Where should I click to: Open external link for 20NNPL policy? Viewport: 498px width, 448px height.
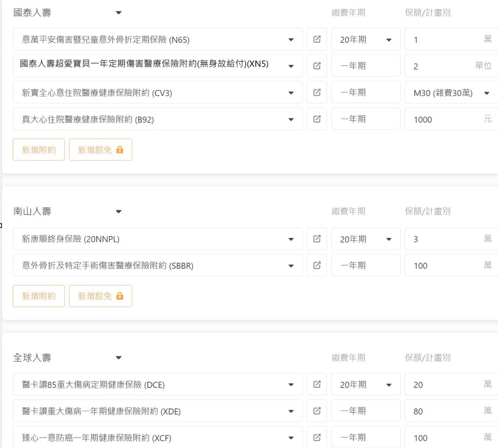pos(317,239)
